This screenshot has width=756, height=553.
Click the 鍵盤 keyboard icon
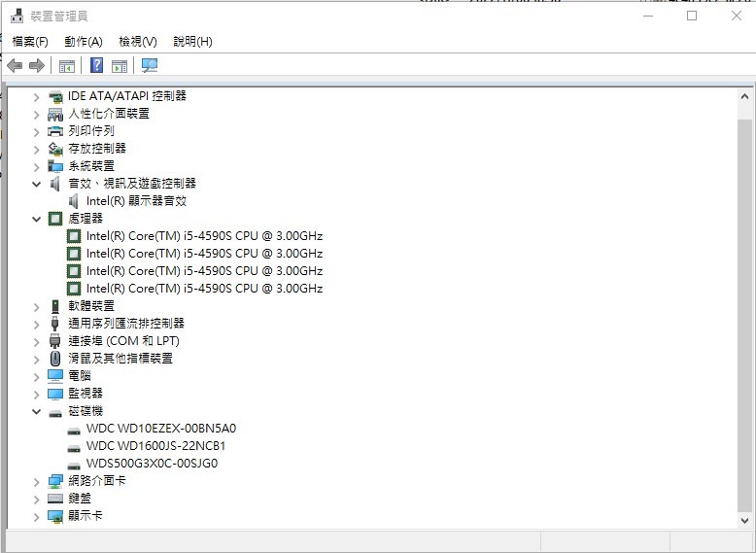(55, 499)
